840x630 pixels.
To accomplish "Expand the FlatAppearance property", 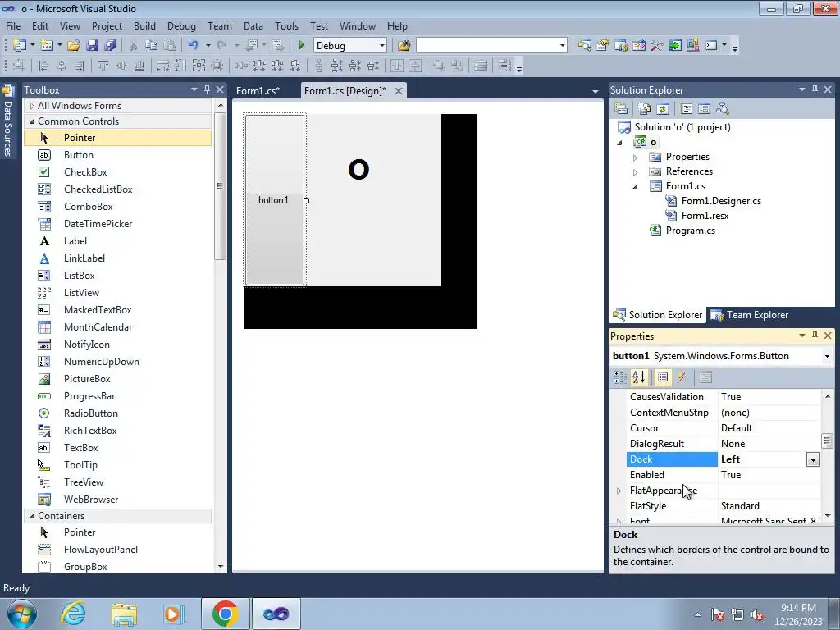I will [619, 491].
